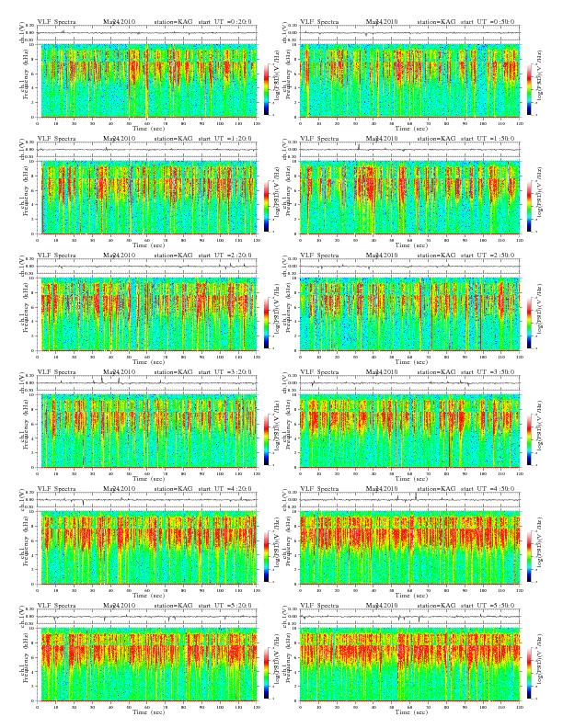
Task: Click 'Time (sec)' label under UT 0:20:0 plot
Action: [149, 128]
